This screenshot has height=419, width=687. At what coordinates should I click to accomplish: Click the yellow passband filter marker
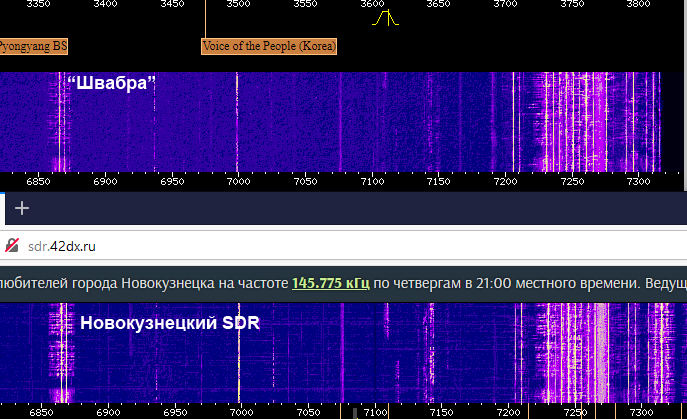(x=386, y=18)
